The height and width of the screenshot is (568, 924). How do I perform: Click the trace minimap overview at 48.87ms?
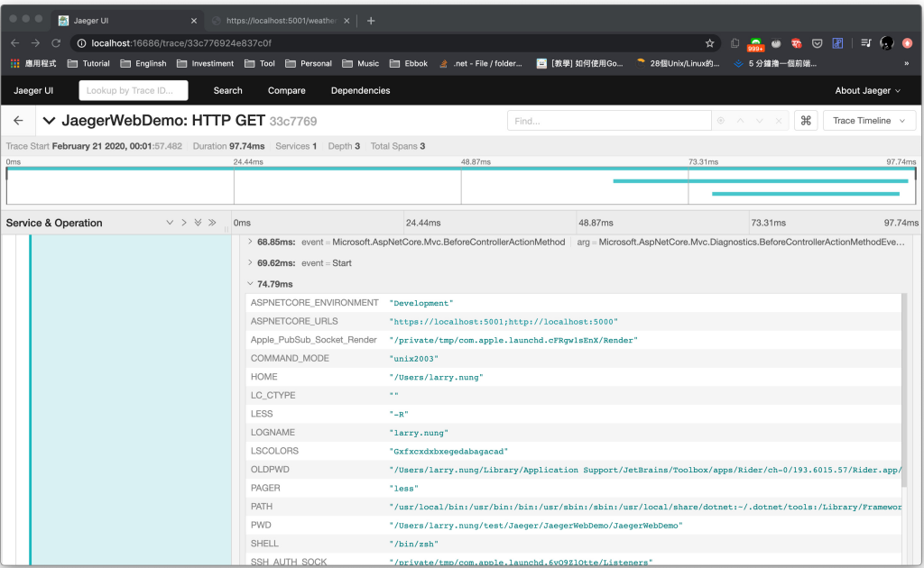461,188
